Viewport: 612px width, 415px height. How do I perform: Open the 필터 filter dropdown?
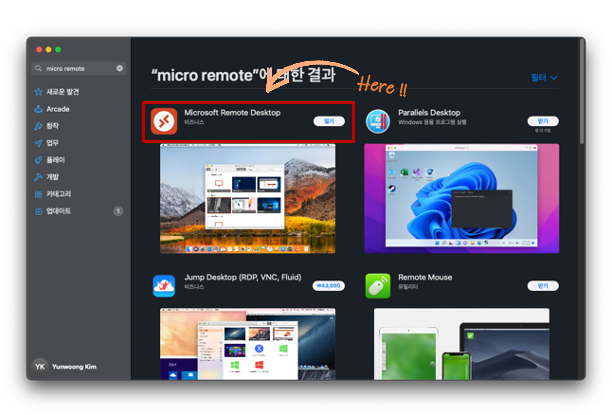coord(544,78)
